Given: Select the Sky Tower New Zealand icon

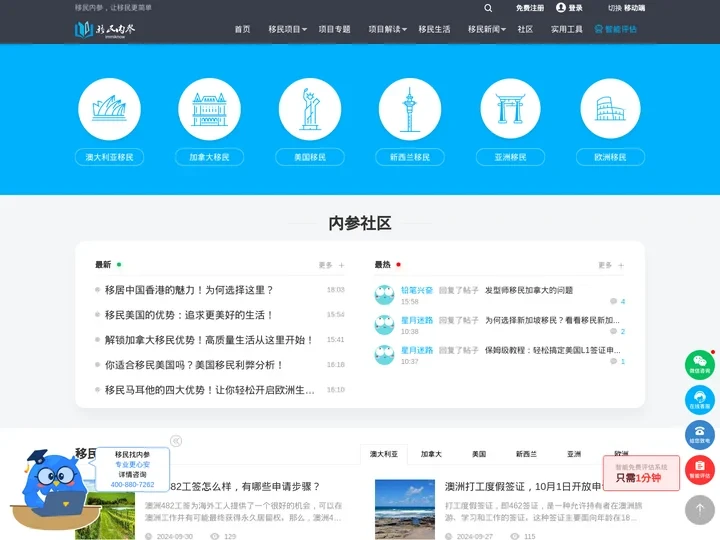Looking at the screenshot, I should [410, 109].
